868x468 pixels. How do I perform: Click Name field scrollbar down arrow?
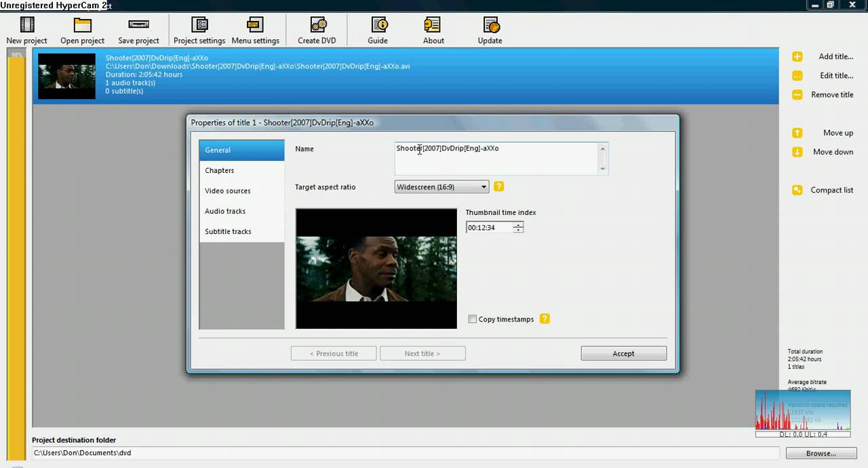tap(603, 169)
